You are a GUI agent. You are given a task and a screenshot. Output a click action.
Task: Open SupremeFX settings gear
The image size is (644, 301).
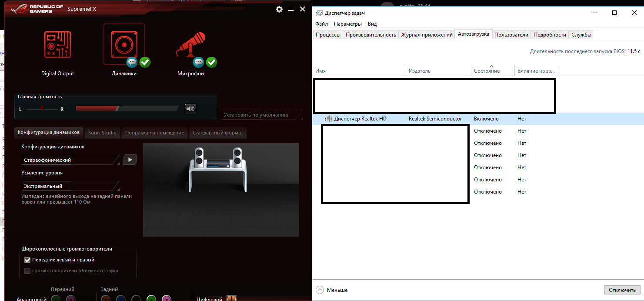[x=279, y=9]
